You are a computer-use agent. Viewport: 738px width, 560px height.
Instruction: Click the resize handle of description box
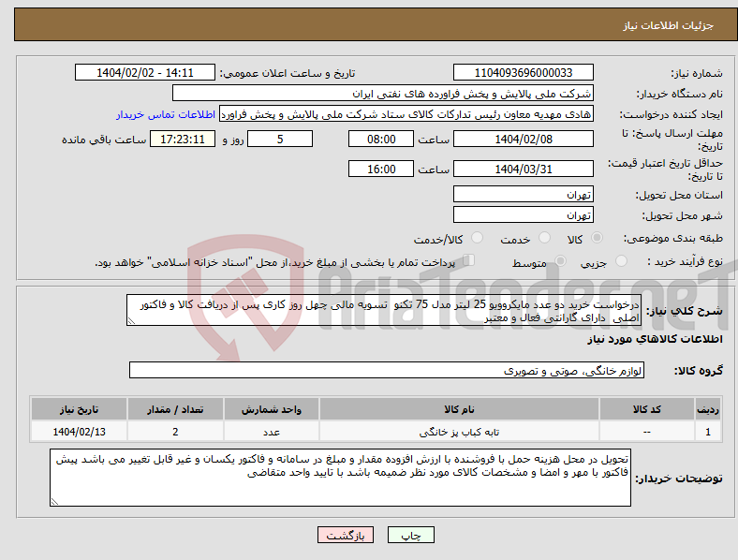click(x=131, y=321)
